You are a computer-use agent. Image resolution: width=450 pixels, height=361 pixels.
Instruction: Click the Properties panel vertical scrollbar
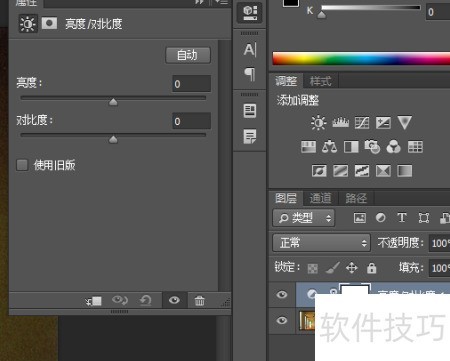tap(225, 165)
